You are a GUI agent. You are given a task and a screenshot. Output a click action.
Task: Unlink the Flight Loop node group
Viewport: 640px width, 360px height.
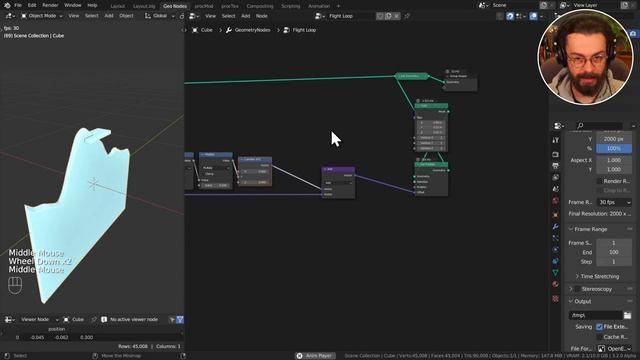397,16
